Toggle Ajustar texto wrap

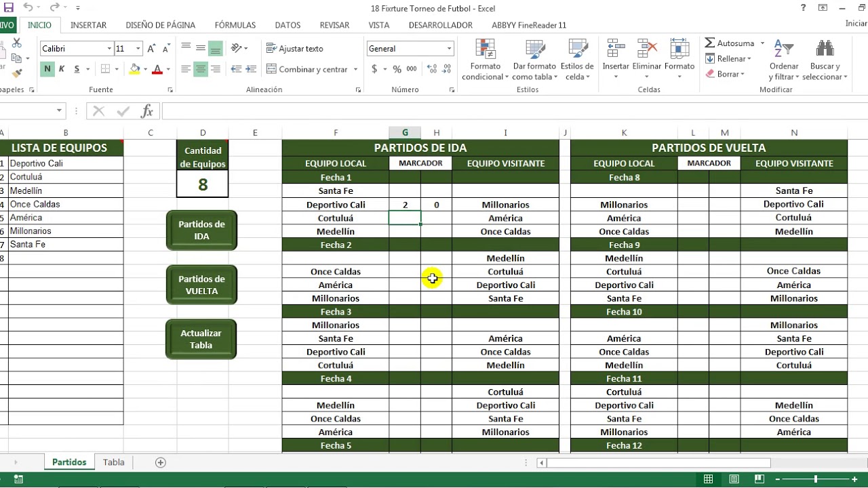(x=295, y=49)
